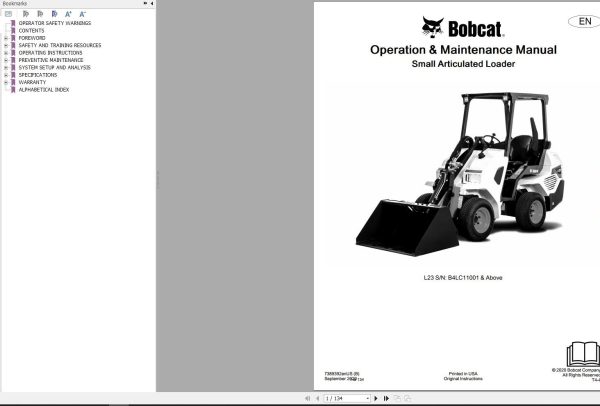The height and width of the screenshot is (406, 600).
Task: Jump to last page button
Action: tap(386, 398)
